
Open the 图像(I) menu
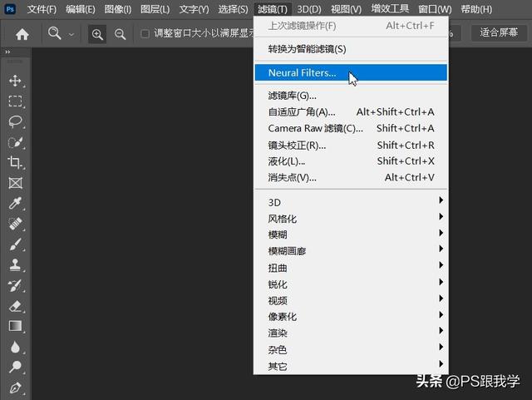[118, 9]
